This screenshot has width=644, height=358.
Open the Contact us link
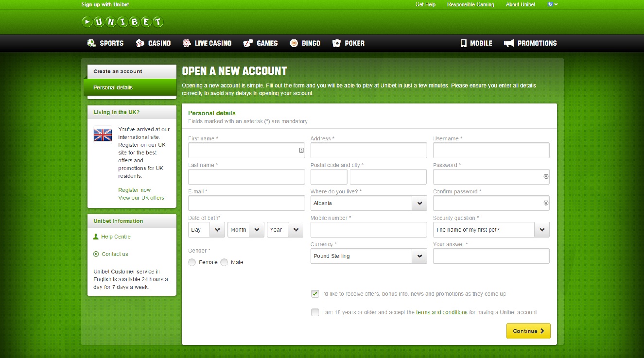coord(115,254)
